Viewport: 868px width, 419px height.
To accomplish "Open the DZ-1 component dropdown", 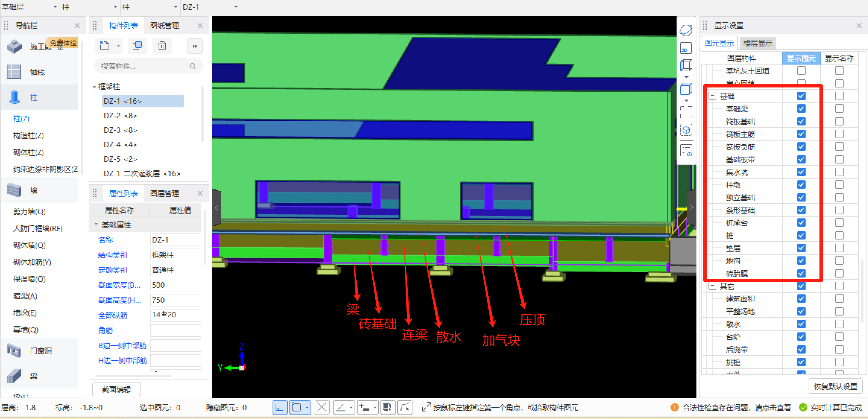I will tap(235, 7).
